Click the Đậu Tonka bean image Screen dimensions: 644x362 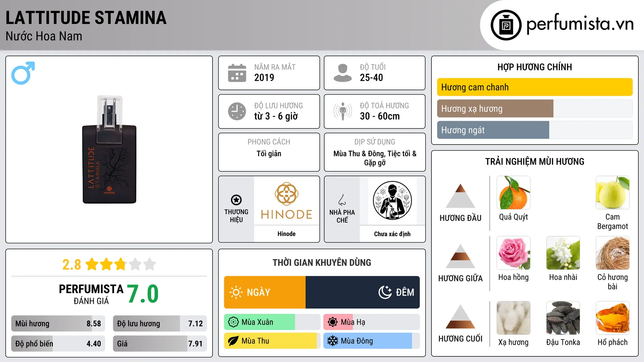[563, 318]
